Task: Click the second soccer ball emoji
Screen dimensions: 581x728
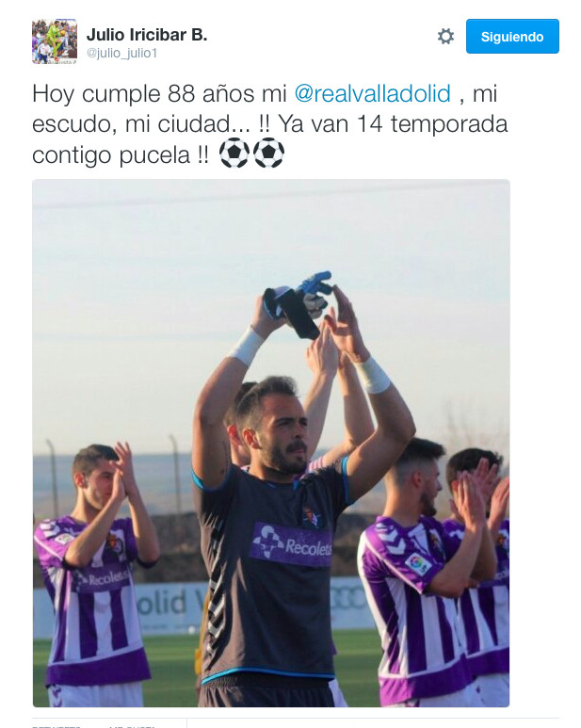Action: (x=269, y=154)
